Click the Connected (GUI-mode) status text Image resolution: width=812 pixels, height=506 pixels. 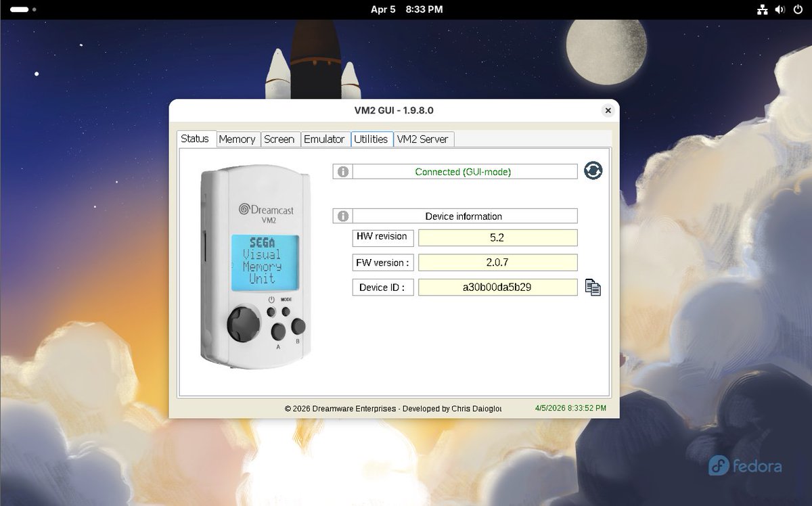click(463, 172)
